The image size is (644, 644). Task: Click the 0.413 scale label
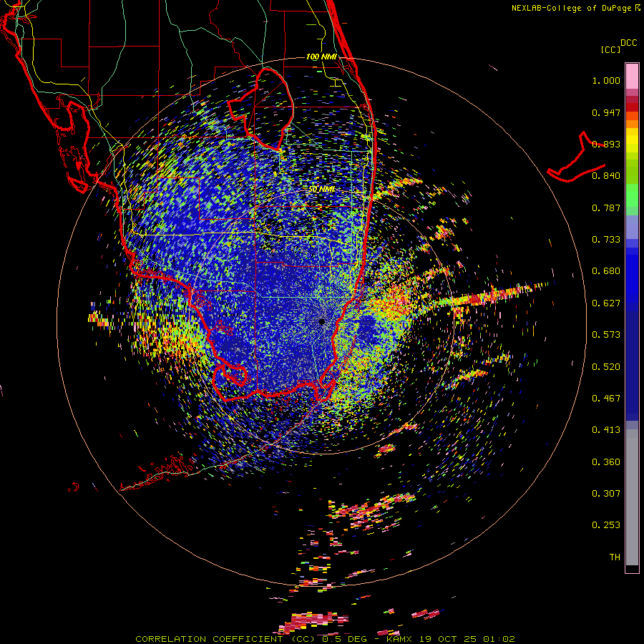pyautogui.click(x=606, y=430)
